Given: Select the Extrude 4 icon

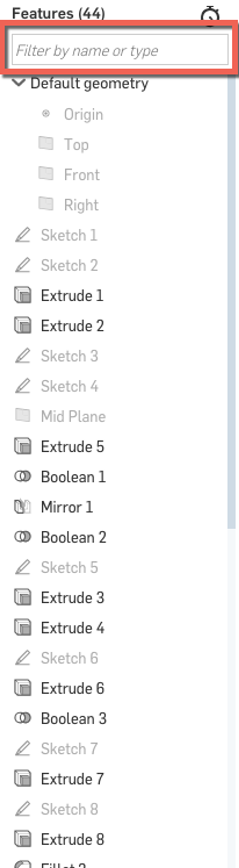Looking at the screenshot, I should 23,628.
